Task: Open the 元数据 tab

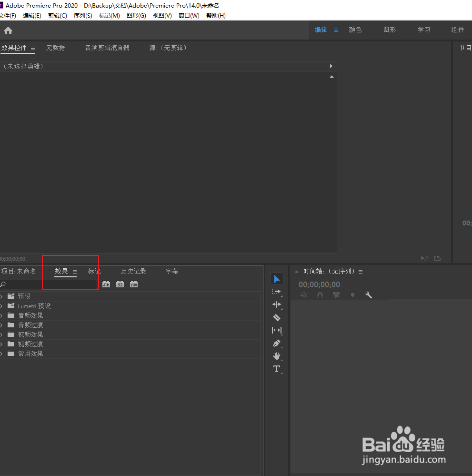Action: pyautogui.click(x=55, y=48)
